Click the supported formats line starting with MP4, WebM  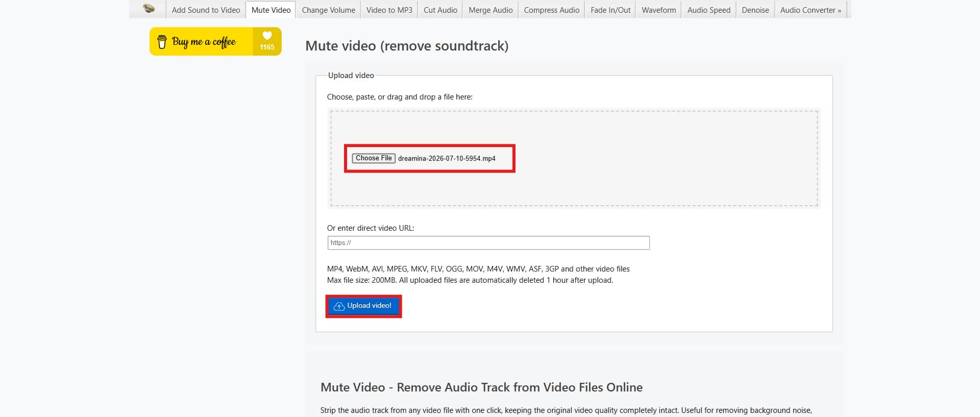[478, 269]
